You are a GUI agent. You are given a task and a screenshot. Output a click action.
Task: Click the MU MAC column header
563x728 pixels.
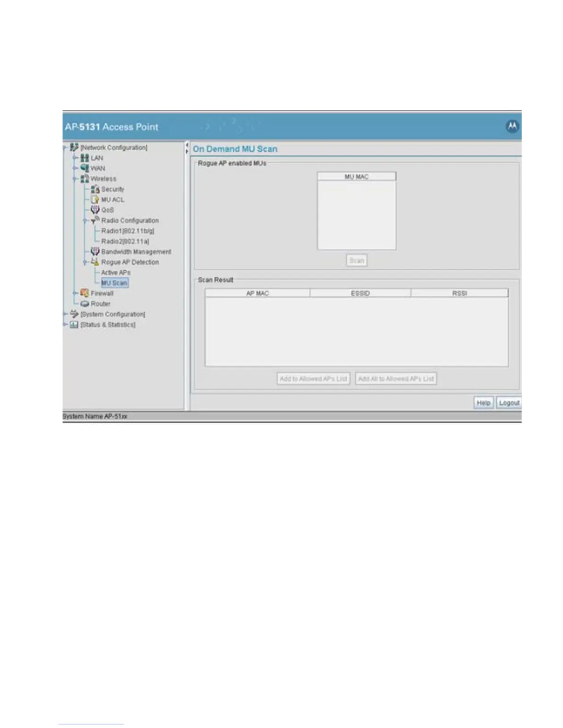coord(356,176)
